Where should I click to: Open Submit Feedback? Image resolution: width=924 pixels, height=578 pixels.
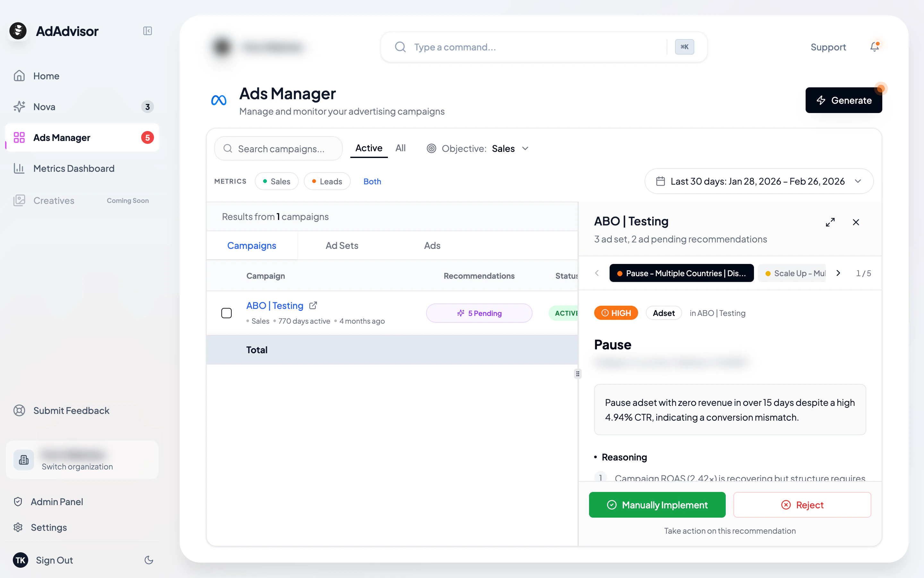(82, 410)
